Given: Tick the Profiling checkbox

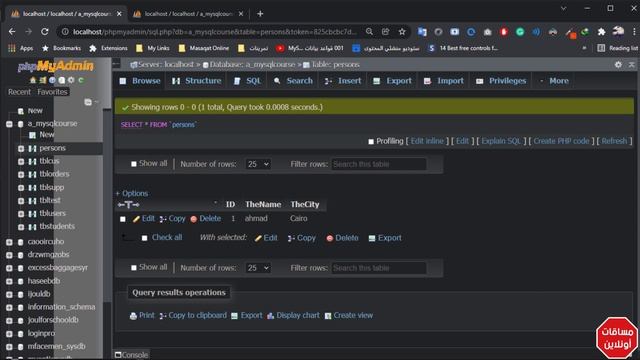Looking at the screenshot, I should pyautogui.click(x=371, y=142).
